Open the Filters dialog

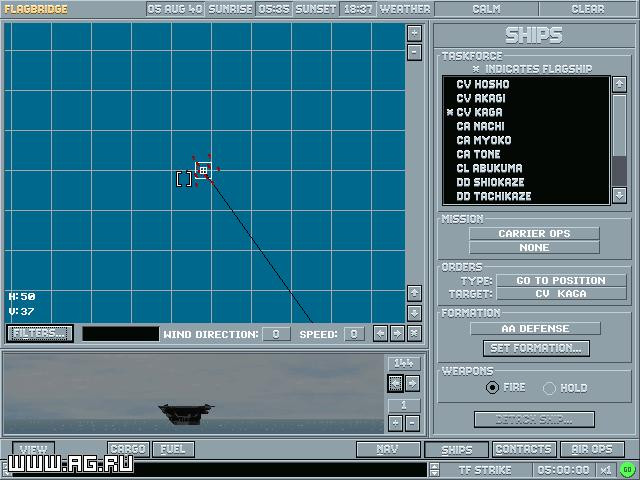(40, 333)
